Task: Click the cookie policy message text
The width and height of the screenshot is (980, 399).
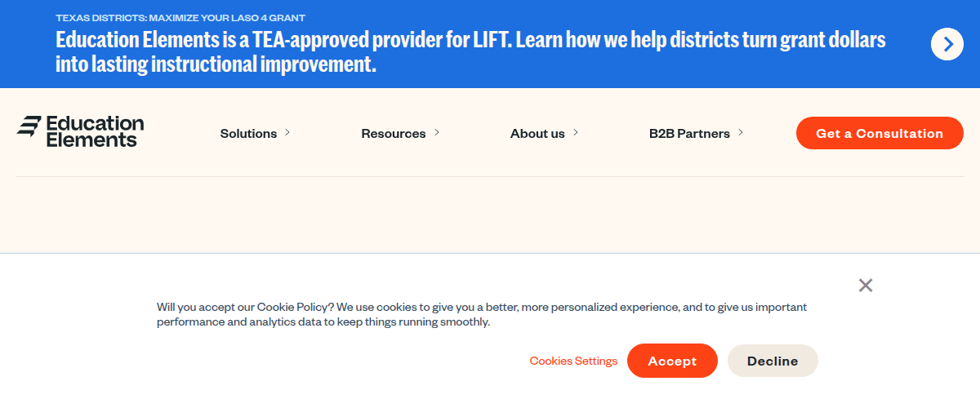Action: tap(482, 314)
